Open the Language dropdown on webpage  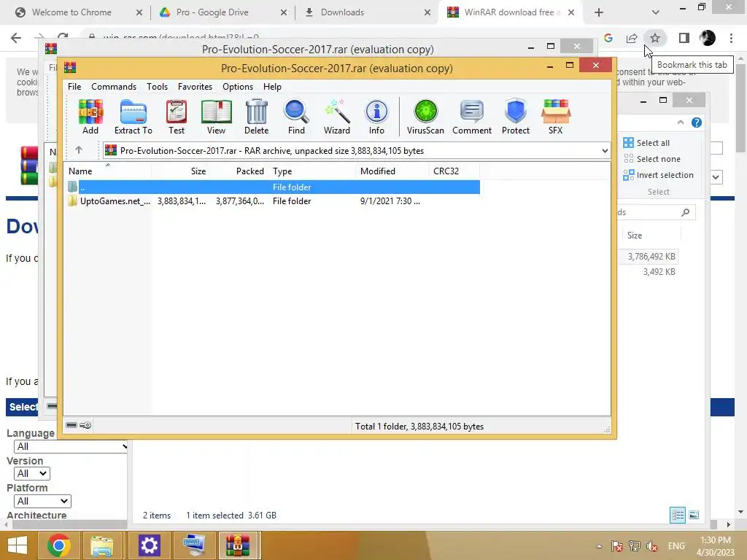click(x=71, y=447)
